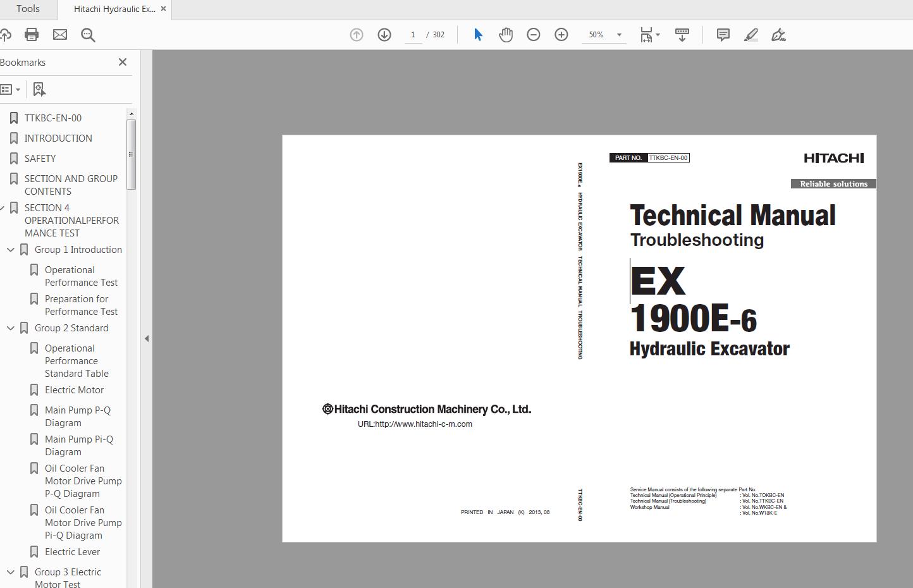The image size is (913, 588).
Task: Close the Bookmarks panel
Action: click(123, 62)
